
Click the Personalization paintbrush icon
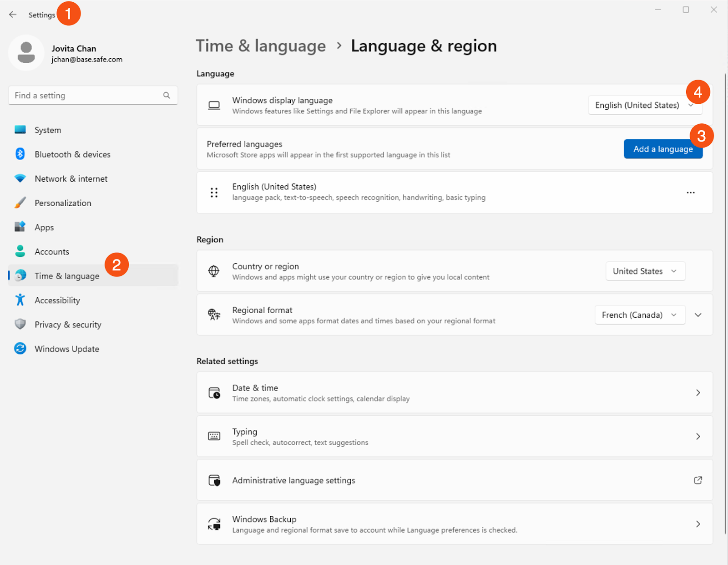pos(20,203)
